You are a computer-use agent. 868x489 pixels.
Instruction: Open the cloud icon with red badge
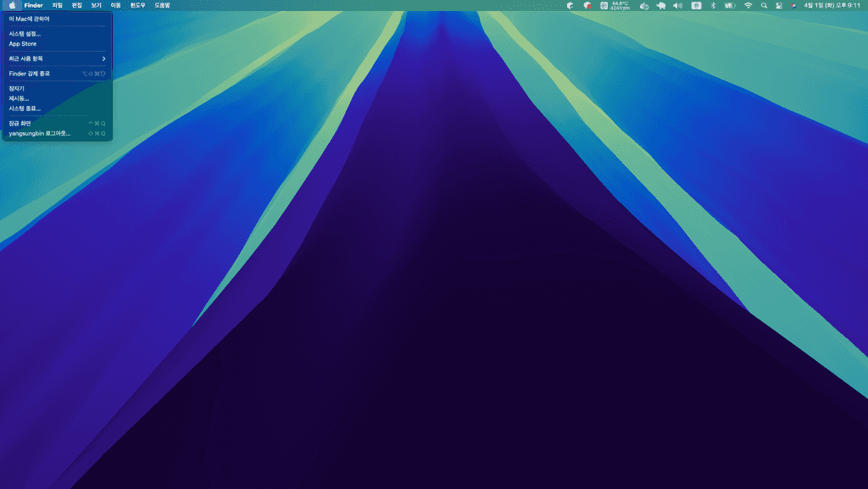click(x=587, y=6)
